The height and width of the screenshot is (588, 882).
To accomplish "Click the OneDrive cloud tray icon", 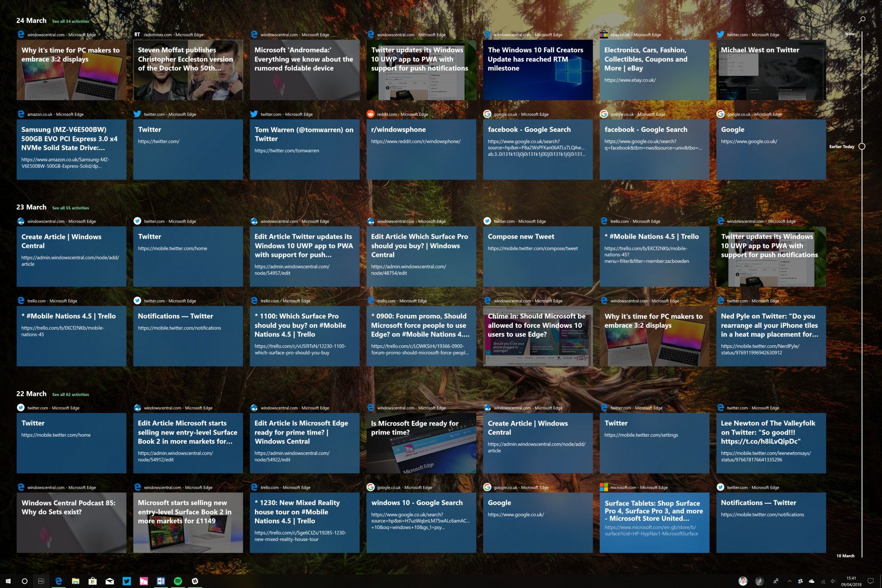I will (x=812, y=581).
